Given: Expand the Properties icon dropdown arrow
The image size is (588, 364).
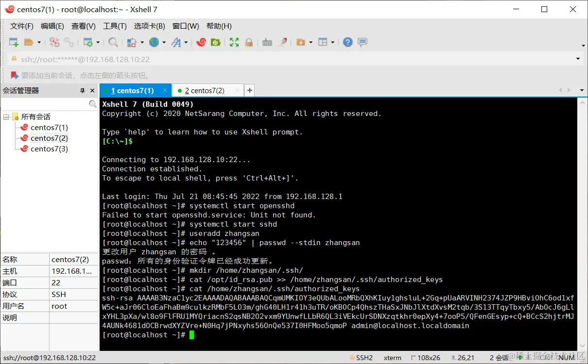Looking at the screenshot, I should (98, 43).
